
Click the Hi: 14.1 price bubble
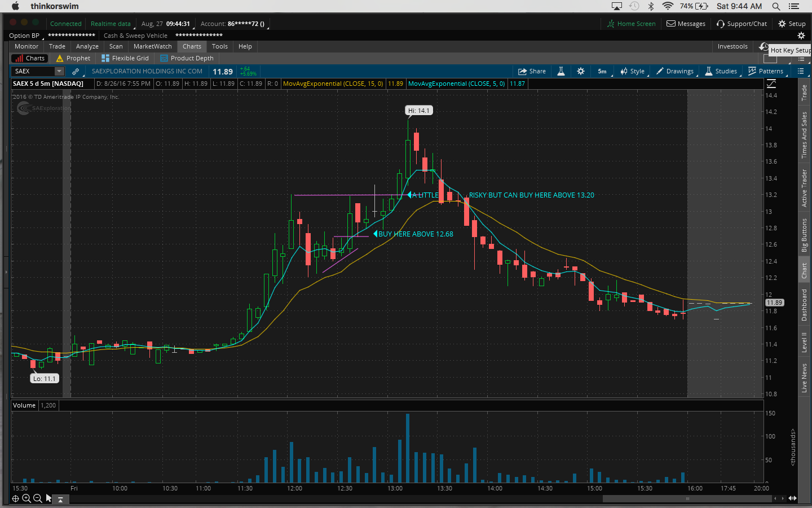click(x=419, y=111)
